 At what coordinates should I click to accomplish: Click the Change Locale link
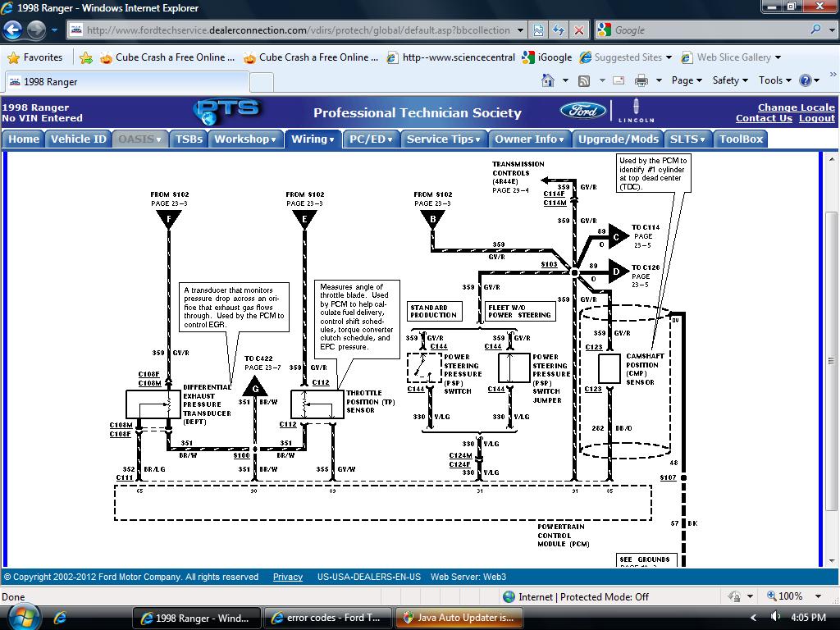(796, 107)
